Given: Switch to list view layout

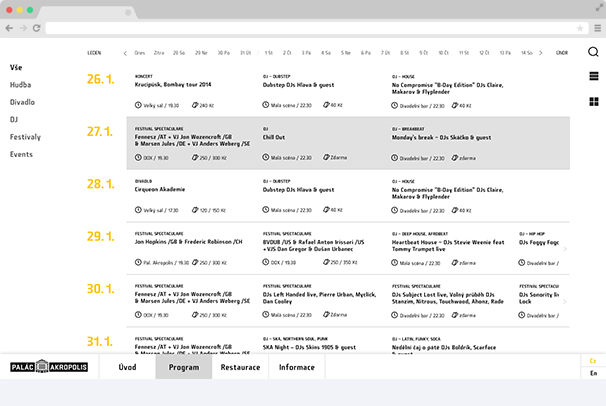Looking at the screenshot, I should pos(593,76).
